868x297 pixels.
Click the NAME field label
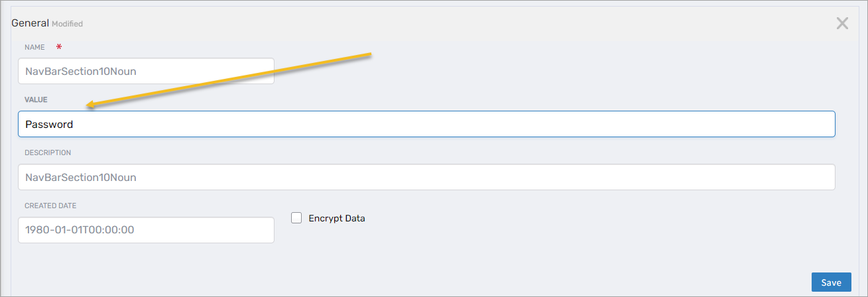pos(34,48)
